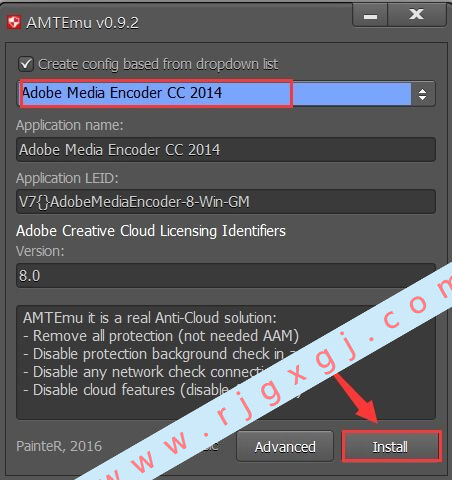This screenshot has width=452, height=480.
Task: Click the AMTEmu red shield title icon
Action: tap(14, 22)
